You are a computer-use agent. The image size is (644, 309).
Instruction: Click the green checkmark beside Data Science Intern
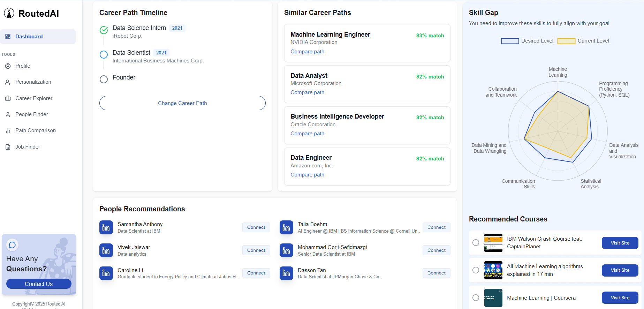click(x=104, y=30)
